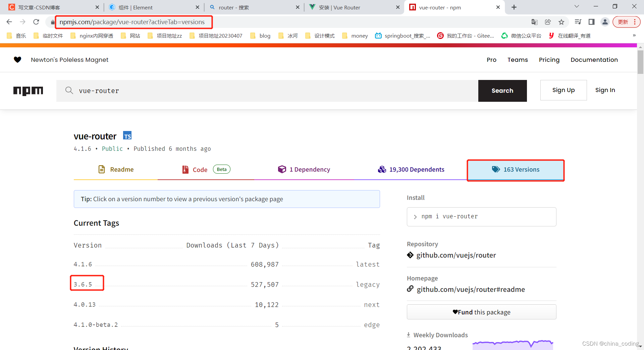The image size is (644, 350).
Task: Click the black heart icon
Action: coord(17,60)
